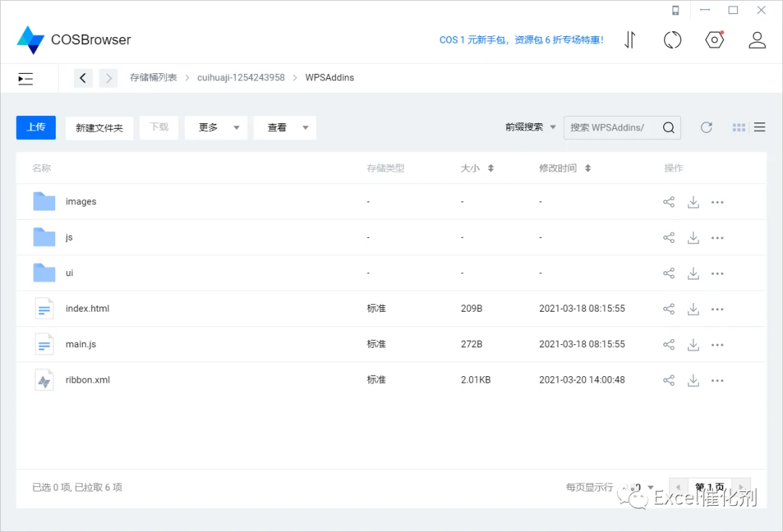Screen dimensions: 783x532
Task: Download the images folder
Action: (693, 202)
